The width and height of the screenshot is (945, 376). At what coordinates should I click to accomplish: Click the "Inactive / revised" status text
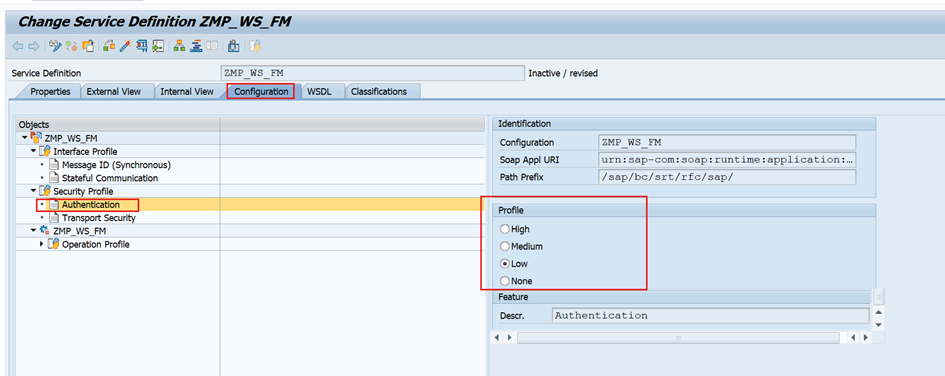click(563, 74)
